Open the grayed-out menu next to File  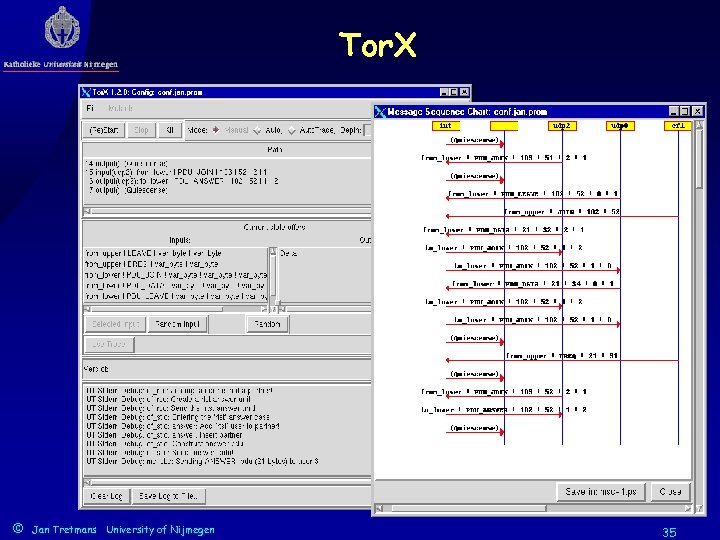tap(120, 108)
